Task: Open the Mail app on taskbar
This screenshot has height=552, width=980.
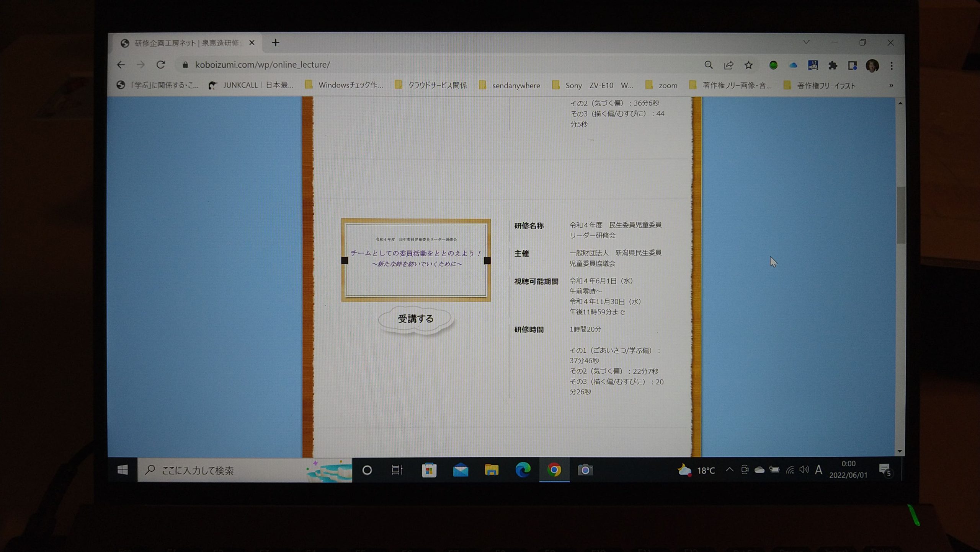Action: [x=461, y=470]
